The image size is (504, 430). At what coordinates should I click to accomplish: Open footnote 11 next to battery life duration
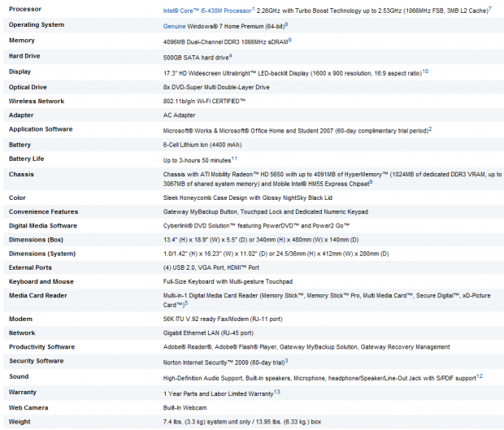tap(234, 158)
